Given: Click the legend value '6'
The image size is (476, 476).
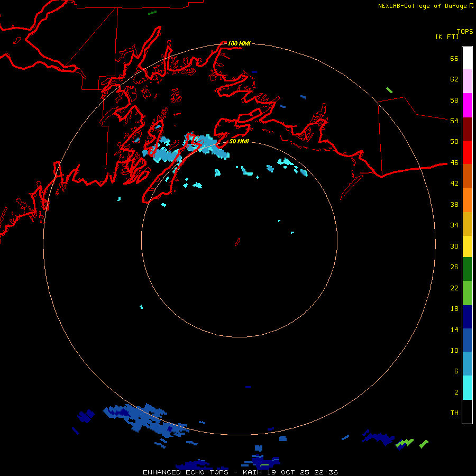Looking at the screenshot, I should coord(456,371).
